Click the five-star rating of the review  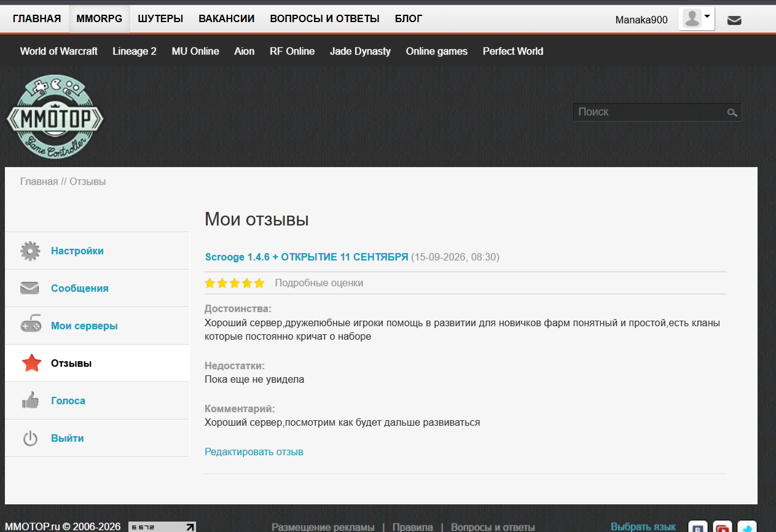point(235,283)
